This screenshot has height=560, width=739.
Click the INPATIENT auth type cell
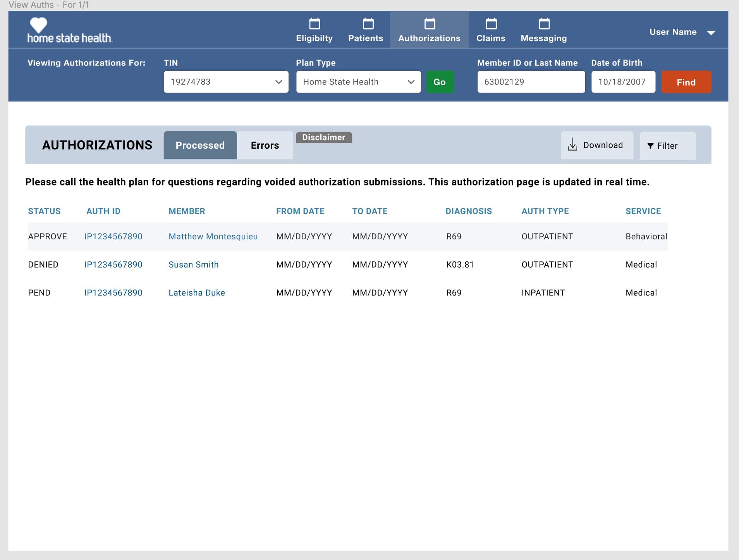543,293
